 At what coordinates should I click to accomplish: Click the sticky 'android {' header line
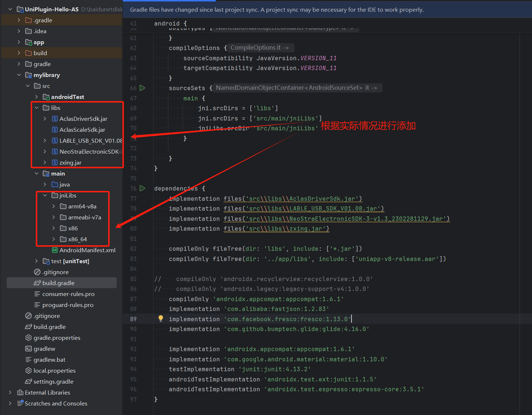click(x=170, y=23)
